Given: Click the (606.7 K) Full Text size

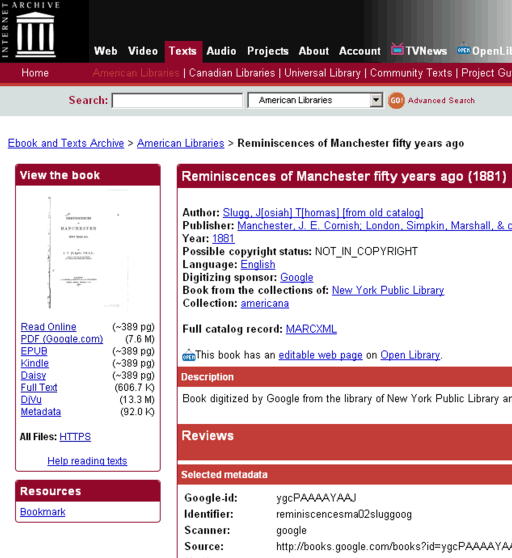Looking at the screenshot, I should [134, 387].
